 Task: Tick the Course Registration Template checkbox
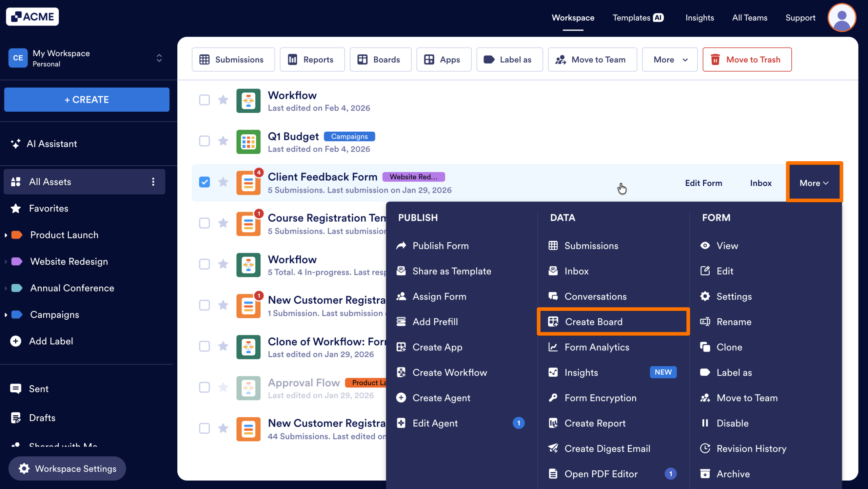[x=204, y=223]
